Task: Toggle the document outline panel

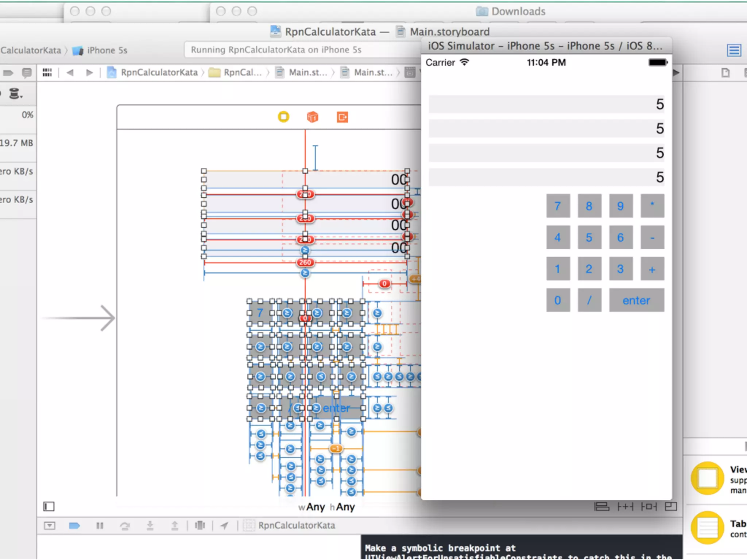Action: pos(49,506)
